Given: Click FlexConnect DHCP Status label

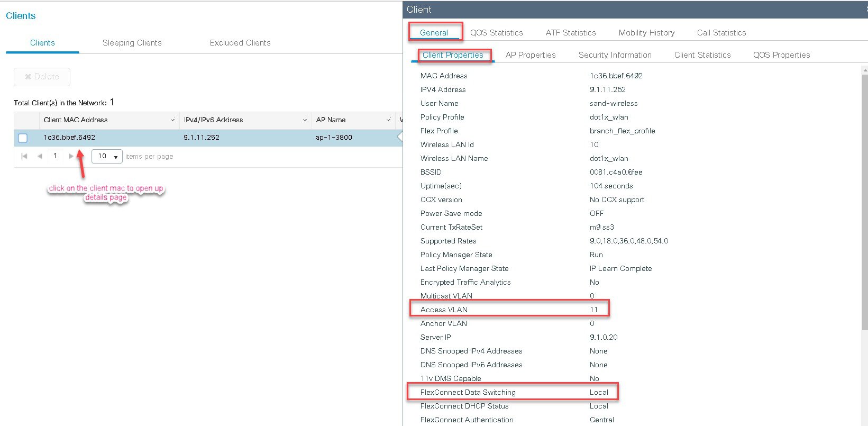Looking at the screenshot, I should [464, 406].
